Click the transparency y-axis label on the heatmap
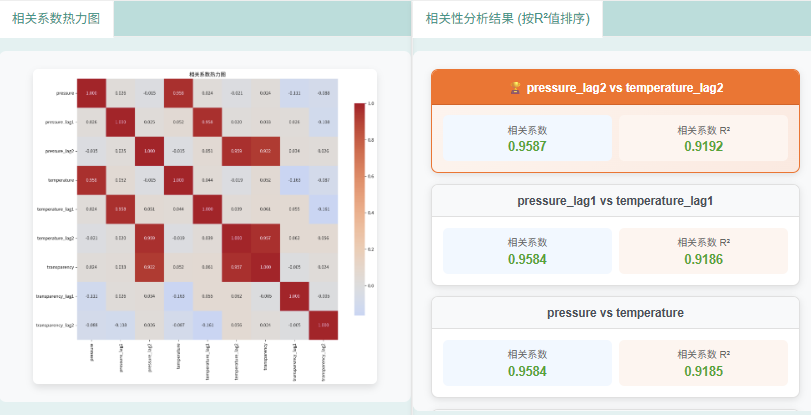 (x=61, y=267)
